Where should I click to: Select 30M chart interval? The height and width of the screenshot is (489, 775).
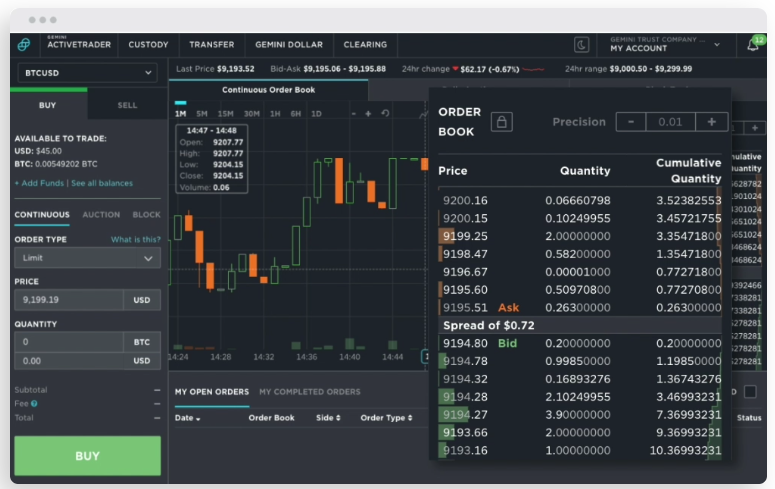click(x=252, y=114)
